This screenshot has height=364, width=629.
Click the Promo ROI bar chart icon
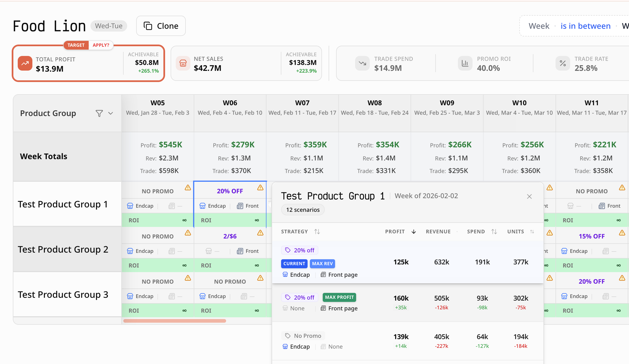tap(465, 63)
